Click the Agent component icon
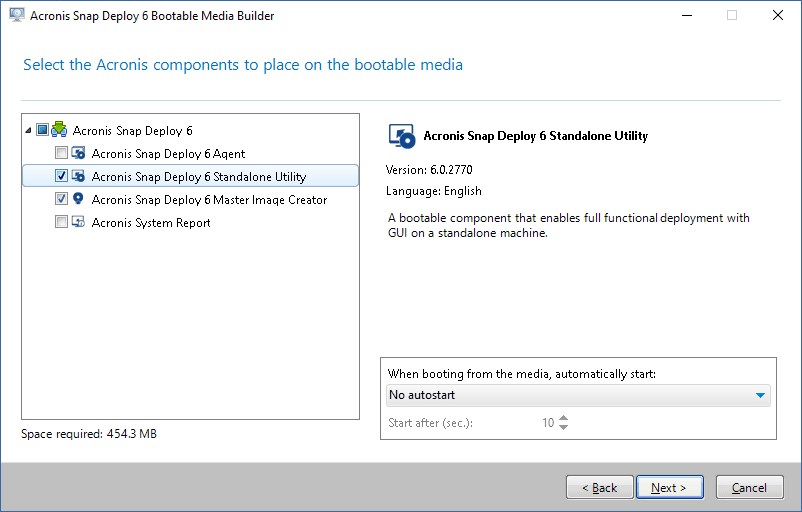Screen dimensions: 802x512 pos(78,153)
